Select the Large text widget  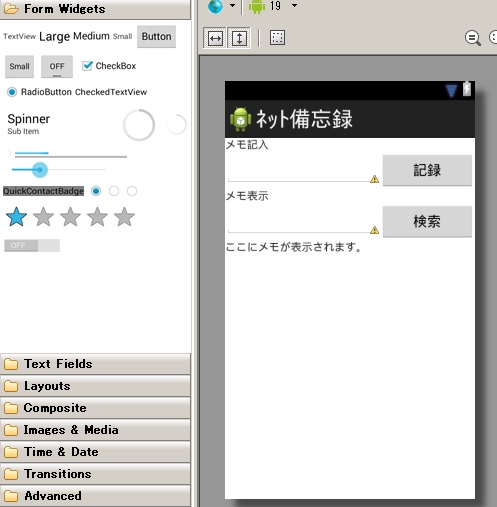coord(54,37)
